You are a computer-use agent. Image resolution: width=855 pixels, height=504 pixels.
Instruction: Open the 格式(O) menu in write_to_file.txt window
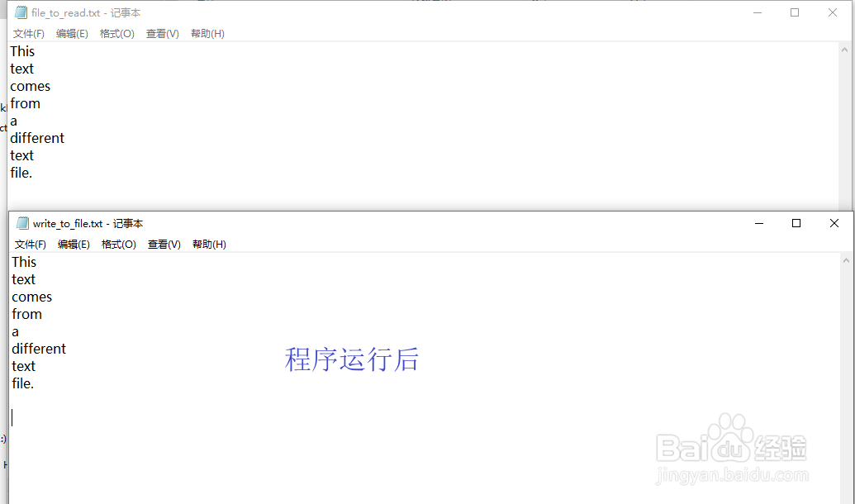(118, 244)
